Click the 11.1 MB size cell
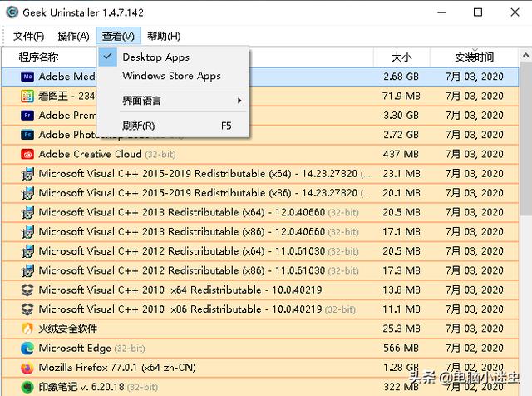The image size is (532, 396). pyautogui.click(x=401, y=309)
